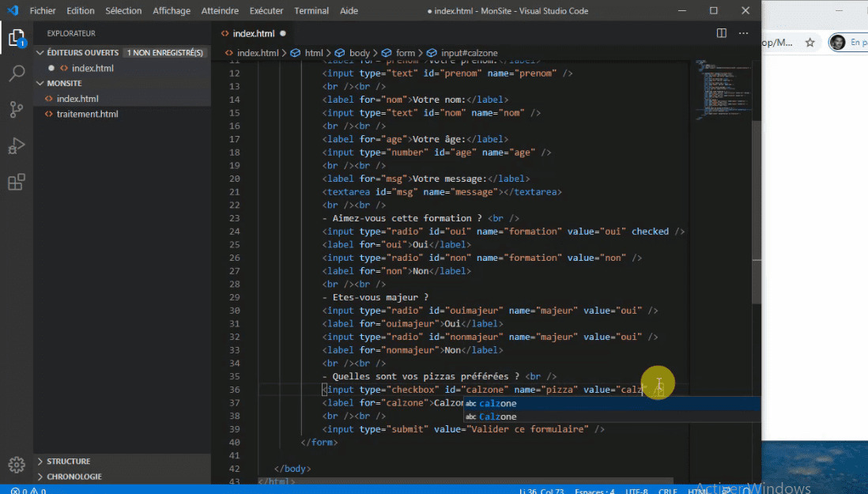Click the unsaved dot beside index.html in open editors

coord(51,68)
